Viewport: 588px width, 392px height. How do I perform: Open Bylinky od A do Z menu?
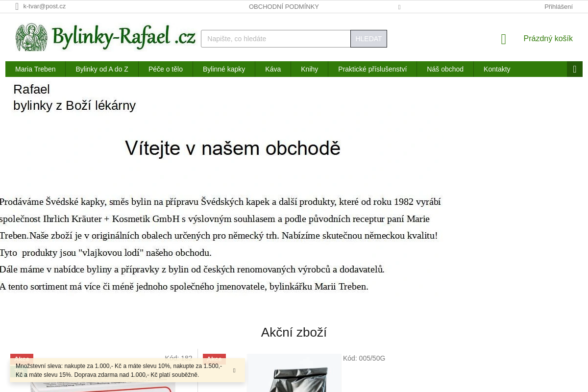pos(102,69)
